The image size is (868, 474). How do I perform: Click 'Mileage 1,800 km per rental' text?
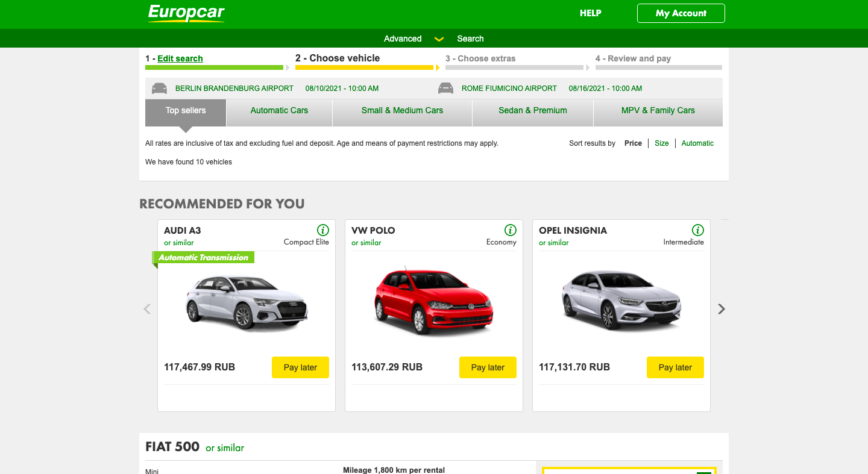tap(394, 470)
